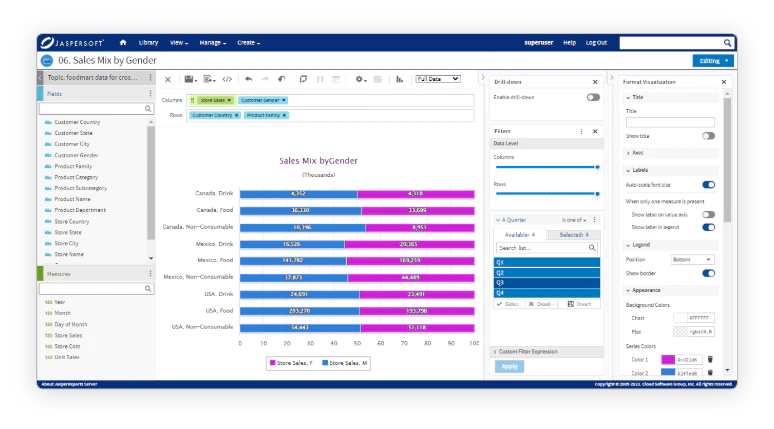Viewport: 774px width, 429px height.
Task: Toggle the legend Show border switch
Action: click(x=708, y=273)
